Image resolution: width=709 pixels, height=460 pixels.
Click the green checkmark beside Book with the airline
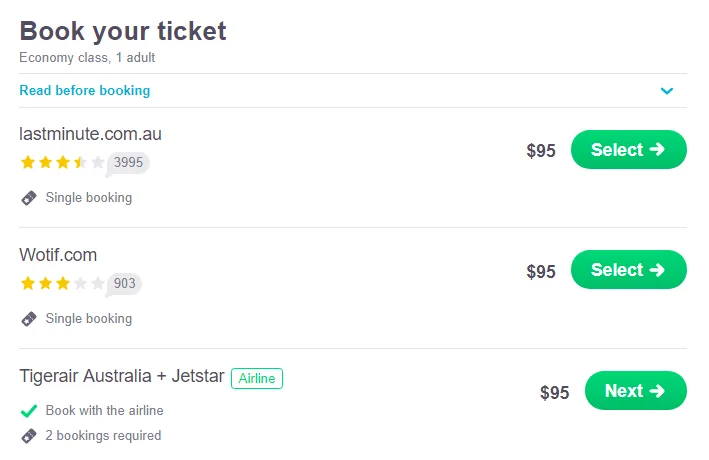pyautogui.click(x=29, y=411)
